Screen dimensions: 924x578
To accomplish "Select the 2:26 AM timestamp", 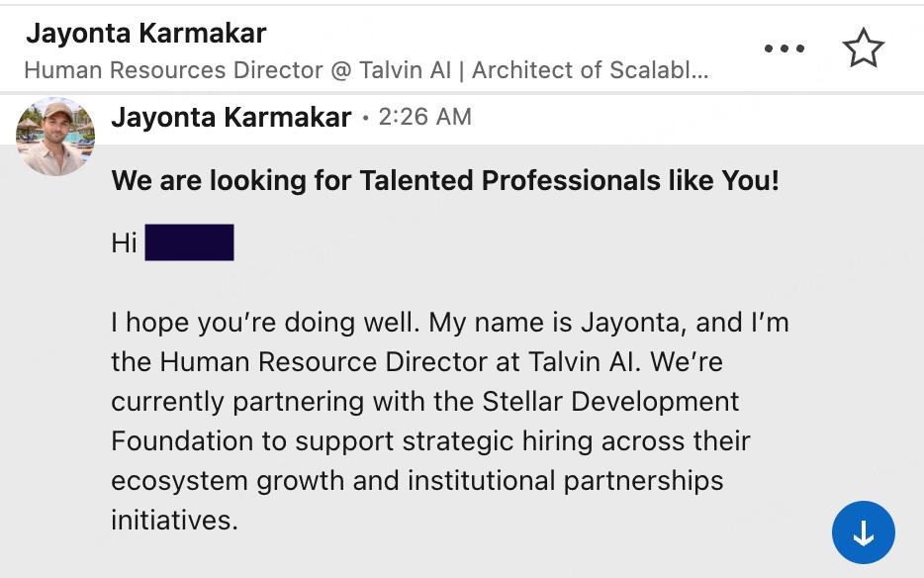I will click(x=424, y=116).
